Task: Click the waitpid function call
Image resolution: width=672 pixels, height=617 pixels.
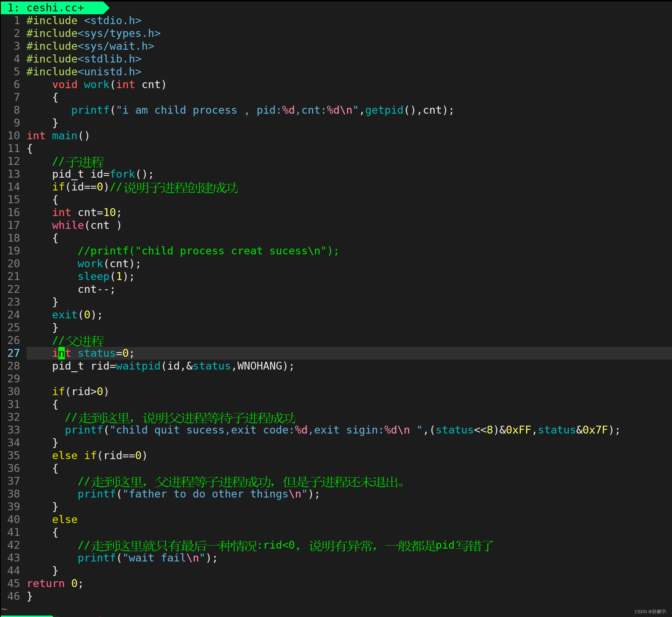Action: 138,366
